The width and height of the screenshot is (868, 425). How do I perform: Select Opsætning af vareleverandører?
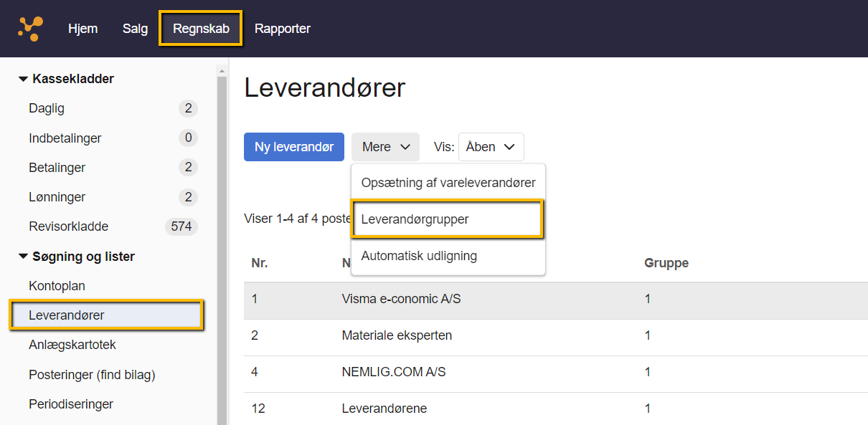tap(448, 182)
